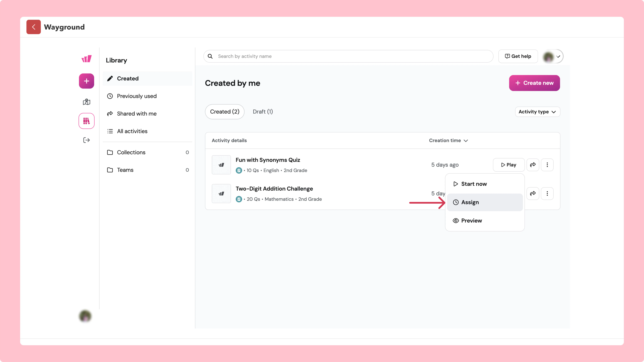Open Teams folder

click(x=147, y=170)
